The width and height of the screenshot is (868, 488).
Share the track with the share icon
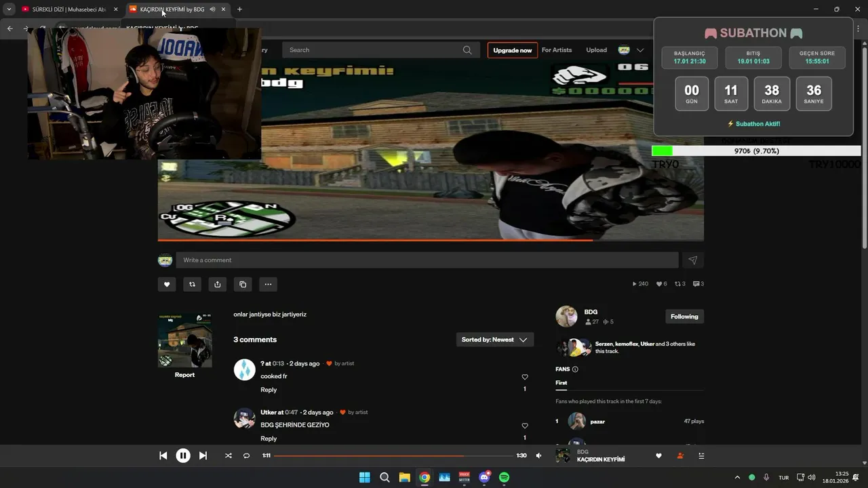[217, 284]
